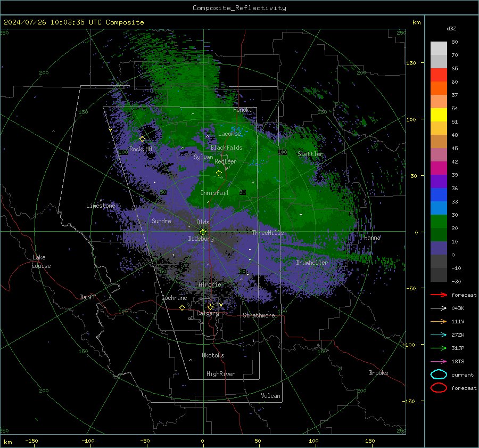Click the Stettler city label

[x=310, y=154]
